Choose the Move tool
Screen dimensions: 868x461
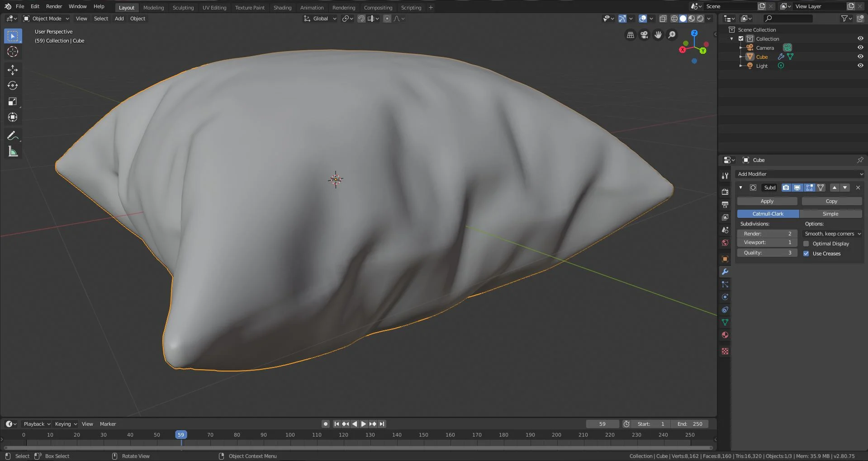13,70
